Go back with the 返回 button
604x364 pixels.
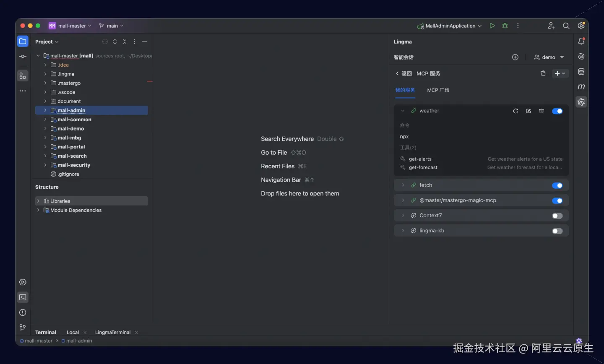pyautogui.click(x=404, y=73)
